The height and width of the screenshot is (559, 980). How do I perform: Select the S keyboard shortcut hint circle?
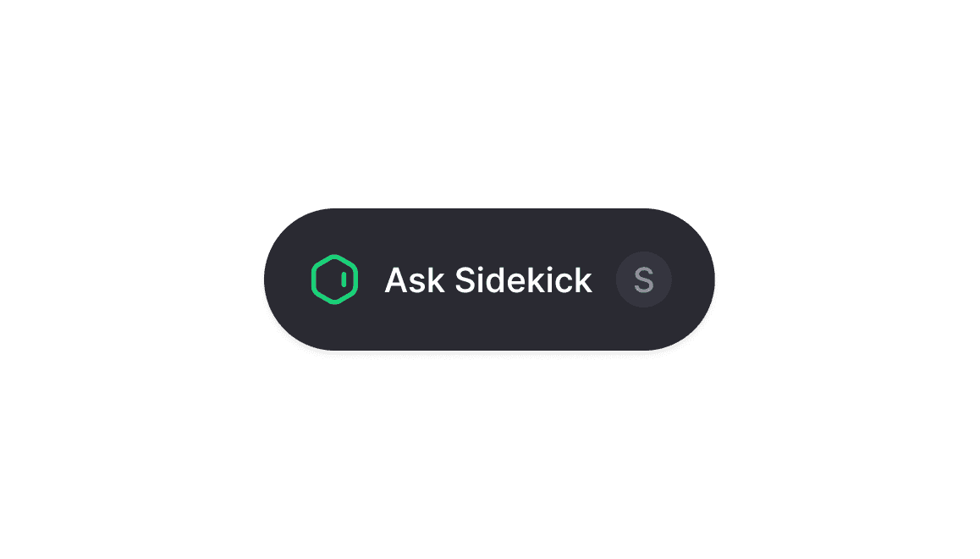(644, 279)
